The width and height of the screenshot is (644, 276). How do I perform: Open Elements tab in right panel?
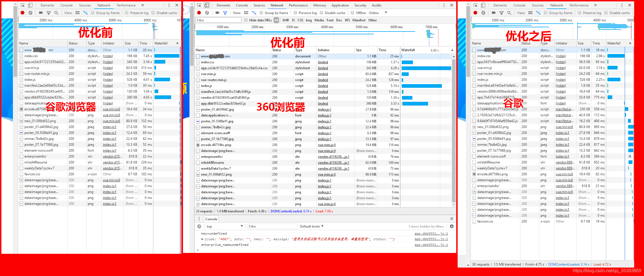(x=500, y=5)
